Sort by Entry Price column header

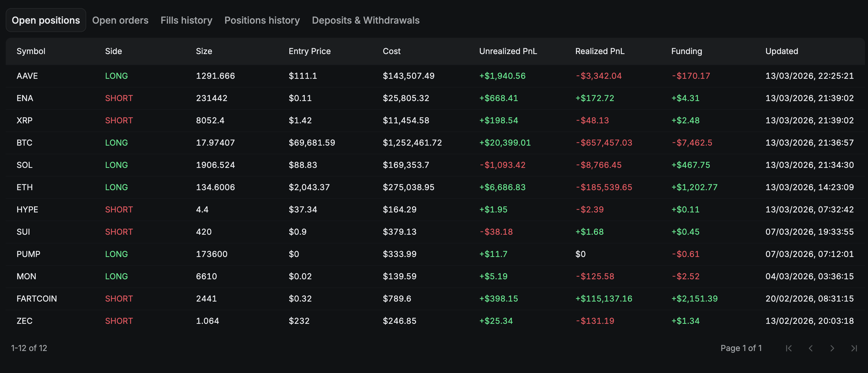click(x=310, y=51)
